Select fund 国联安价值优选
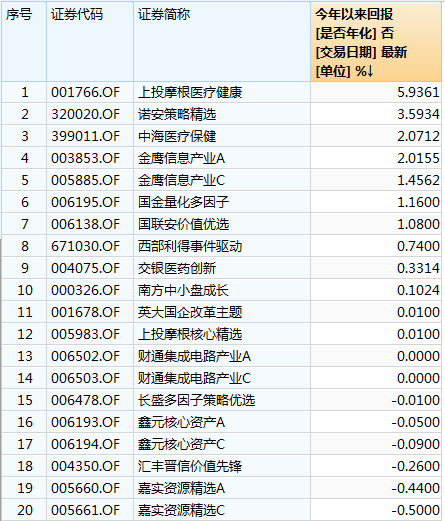 coord(184,224)
